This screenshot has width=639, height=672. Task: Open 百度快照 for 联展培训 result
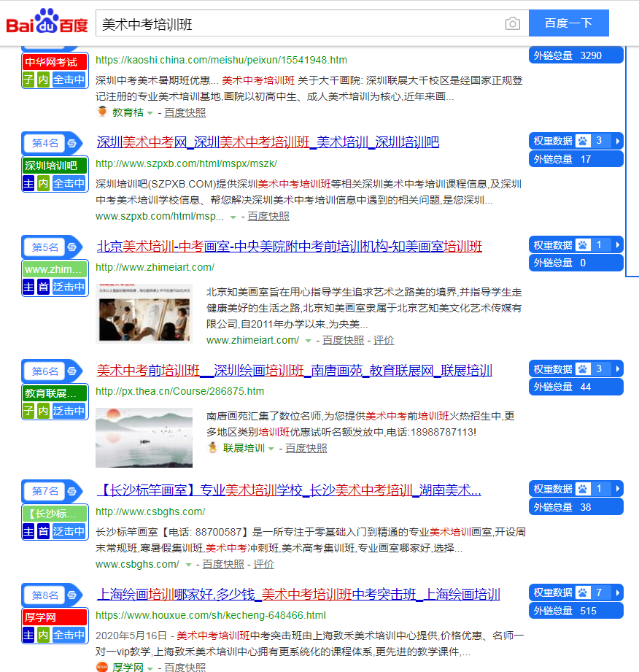tap(306, 448)
